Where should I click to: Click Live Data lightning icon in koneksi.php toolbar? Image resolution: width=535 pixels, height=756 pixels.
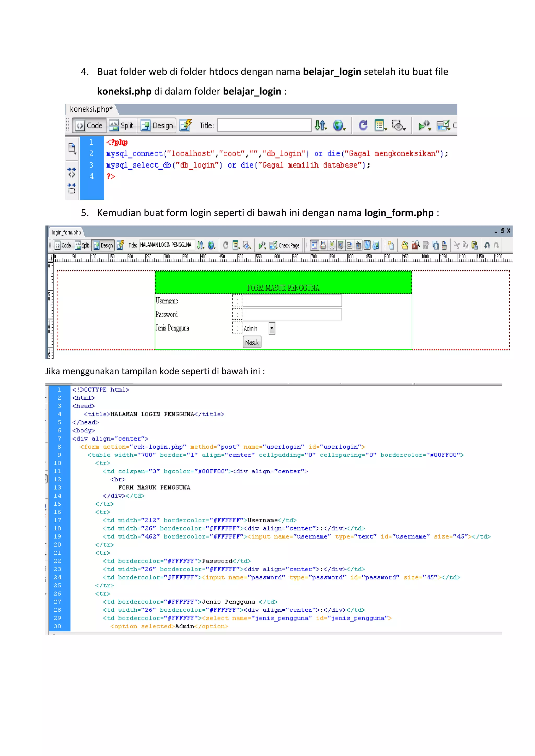coord(186,126)
